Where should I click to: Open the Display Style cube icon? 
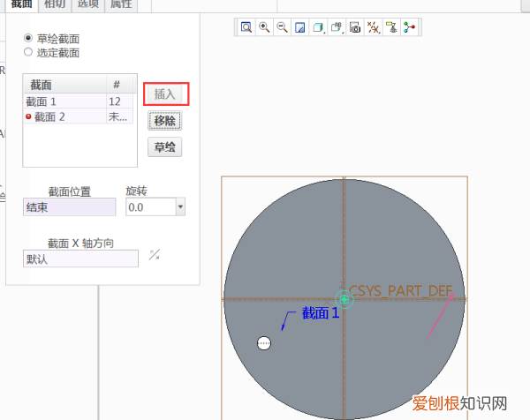point(318,27)
